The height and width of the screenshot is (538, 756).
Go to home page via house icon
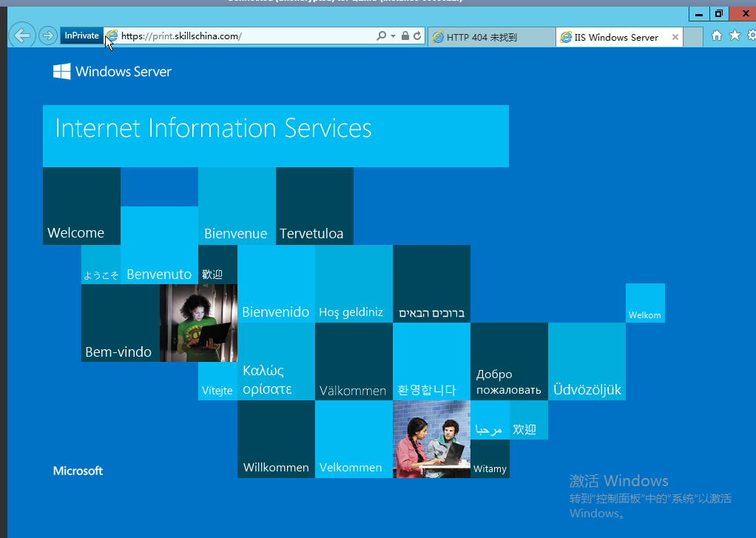[x=717, y=36]
